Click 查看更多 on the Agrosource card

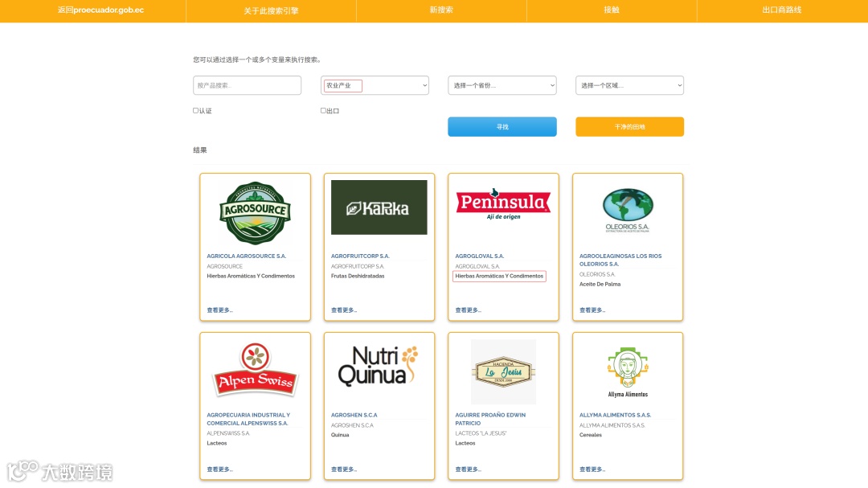coord(219,310)
